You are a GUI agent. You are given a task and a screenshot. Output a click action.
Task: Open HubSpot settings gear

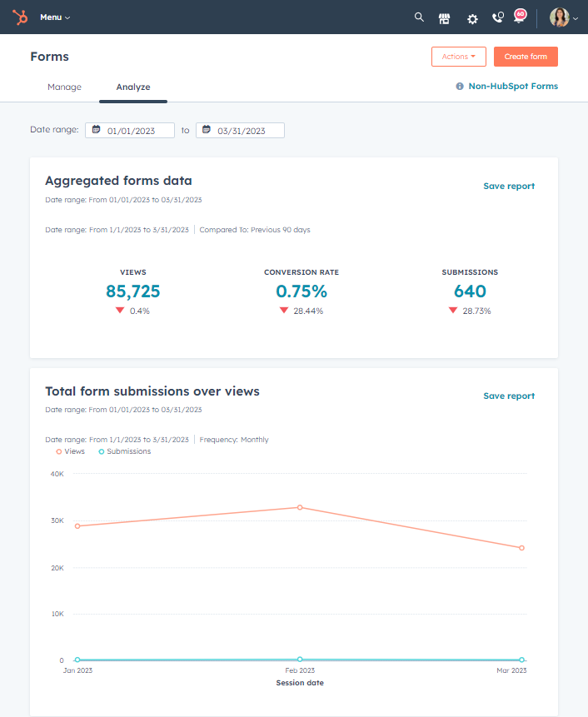click(472, 18)
